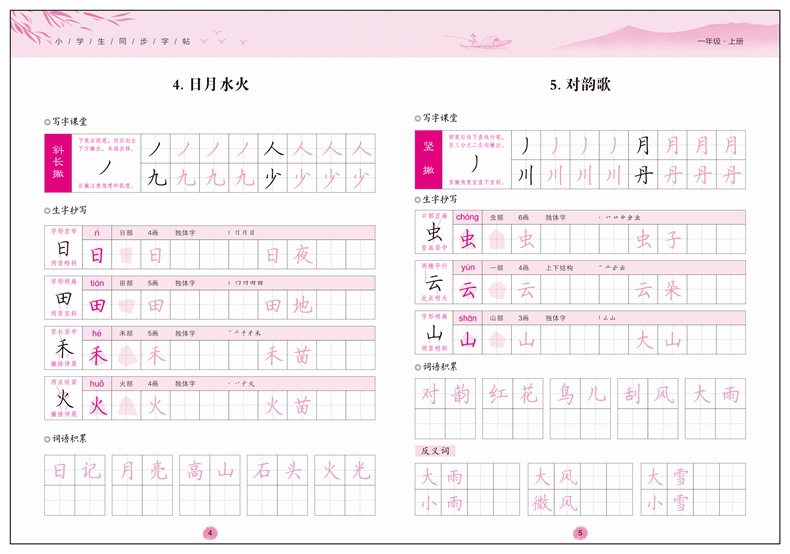This screenshot has height=554, width=790.
Task: Click the pinyin label chóng
Action: 467,216
